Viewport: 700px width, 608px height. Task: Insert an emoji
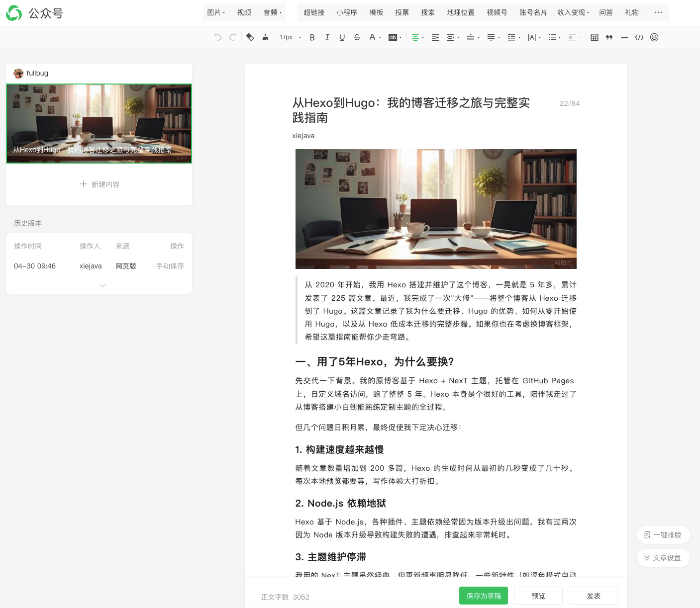point(654,37)
